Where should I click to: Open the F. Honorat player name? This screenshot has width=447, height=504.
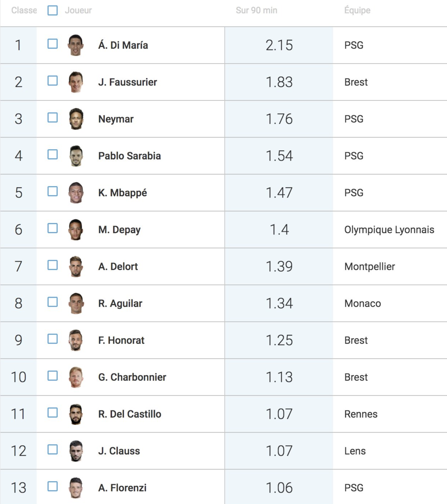[x=121, y=340]
